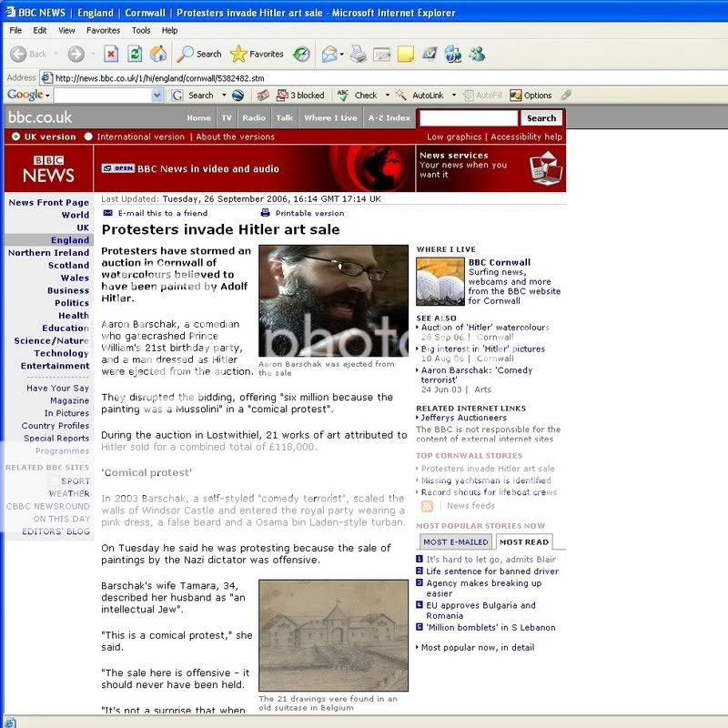The image size is (728, 728).
Task: Click the E-mail this to a friend envelope icon
Action: tap(107, 213)
